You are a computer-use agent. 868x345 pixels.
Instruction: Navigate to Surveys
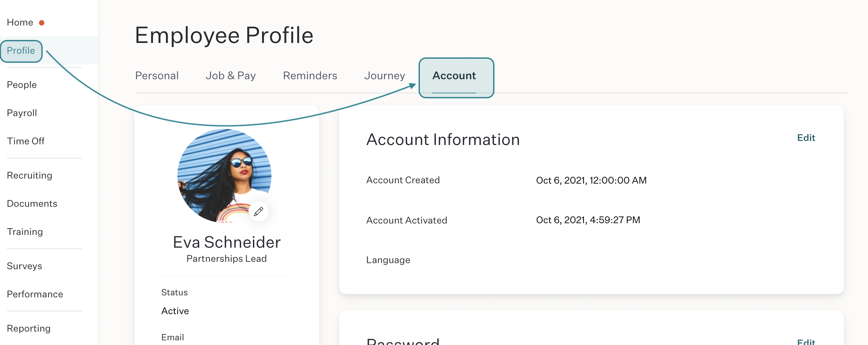coord(24,266)
